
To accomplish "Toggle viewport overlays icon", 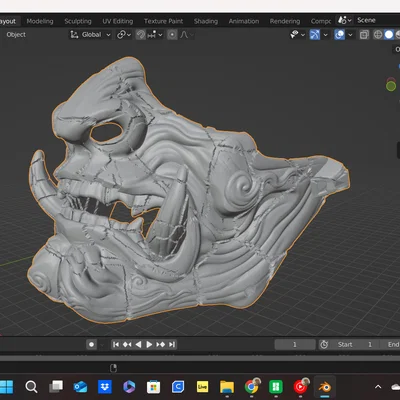I will (339, 35).
